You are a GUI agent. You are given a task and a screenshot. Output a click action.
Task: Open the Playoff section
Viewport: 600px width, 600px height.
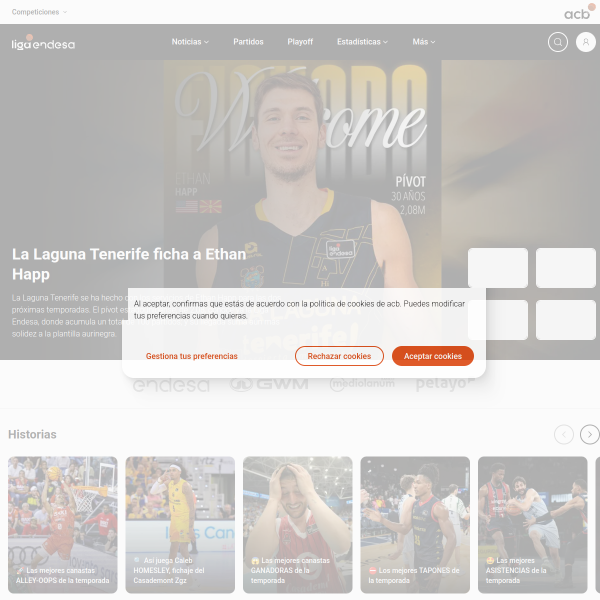coord(300,42)
